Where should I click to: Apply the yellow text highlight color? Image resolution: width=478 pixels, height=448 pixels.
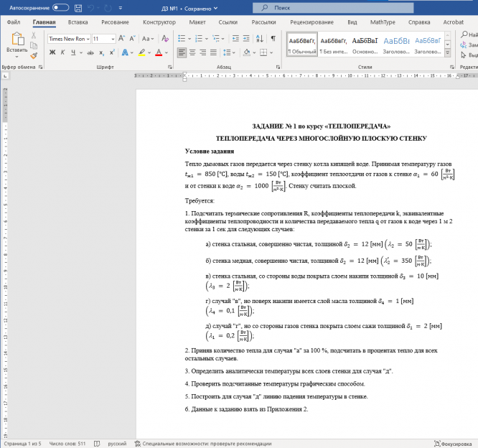pos(141,52)
